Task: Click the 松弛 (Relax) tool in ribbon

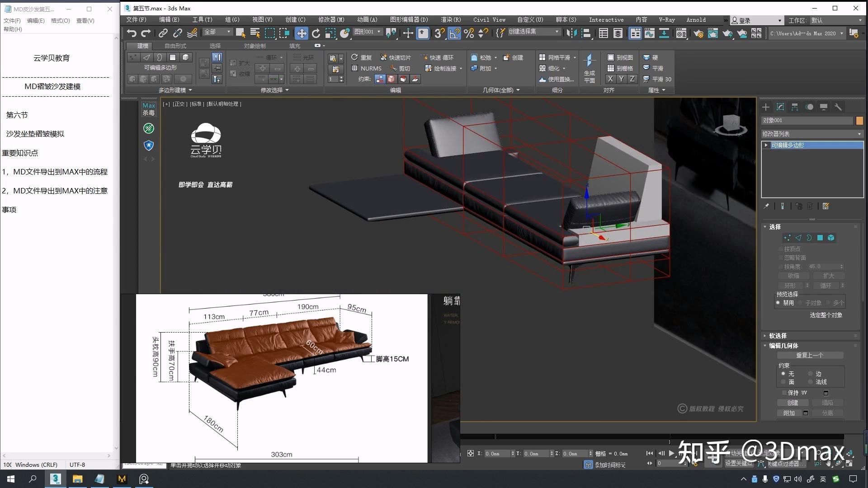Action: pos(483,57)
